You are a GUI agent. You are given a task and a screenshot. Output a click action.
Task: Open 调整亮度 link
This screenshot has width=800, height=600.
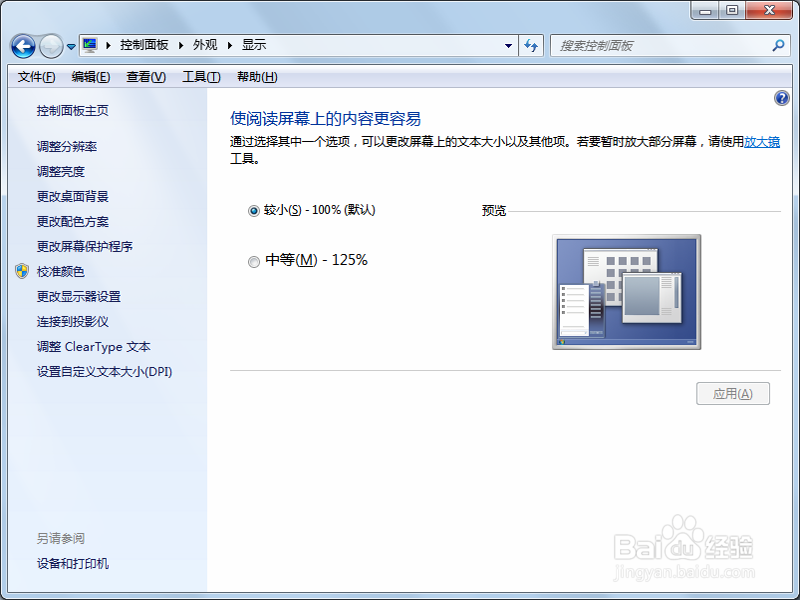pos(61,172)
